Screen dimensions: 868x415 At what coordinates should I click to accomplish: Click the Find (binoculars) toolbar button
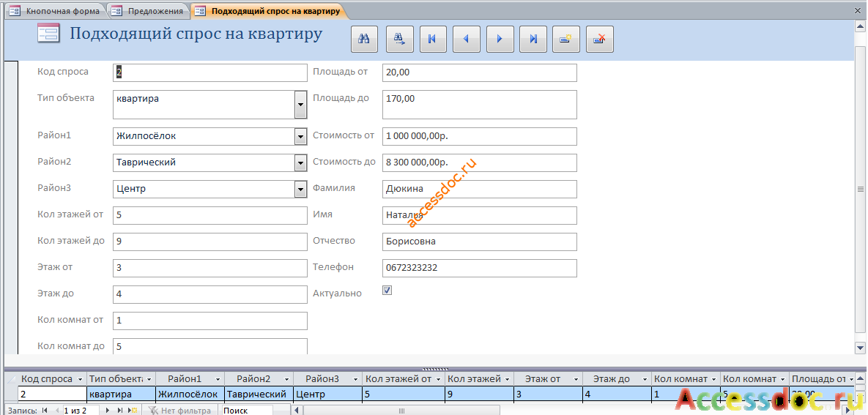point(364,40)
